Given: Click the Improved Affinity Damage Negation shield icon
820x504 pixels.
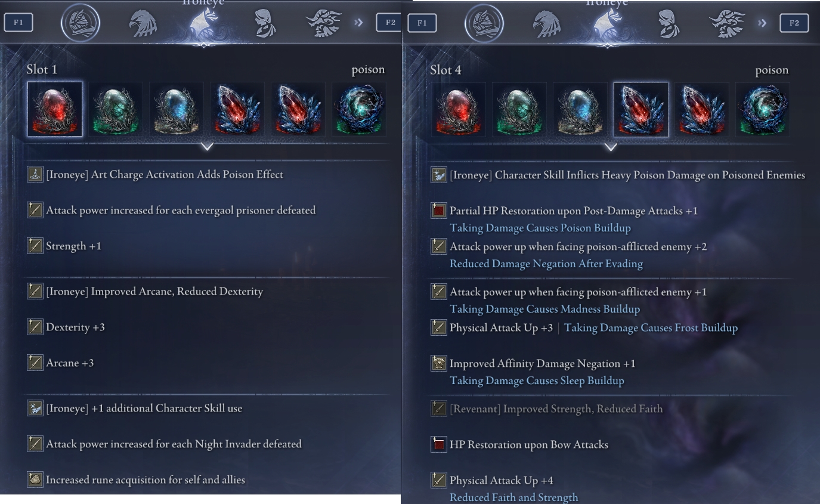Looking at the screenshot, I should [x=439, y=363].
